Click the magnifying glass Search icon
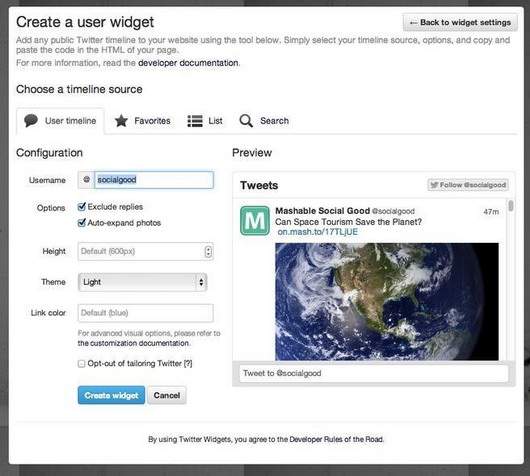The height and width of the screenshot is (476, 530). coord(246,121)
